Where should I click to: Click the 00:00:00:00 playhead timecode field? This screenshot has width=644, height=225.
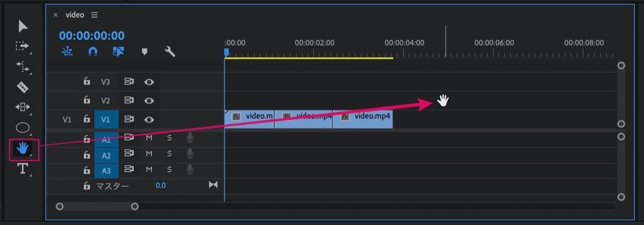click(92, 36)
